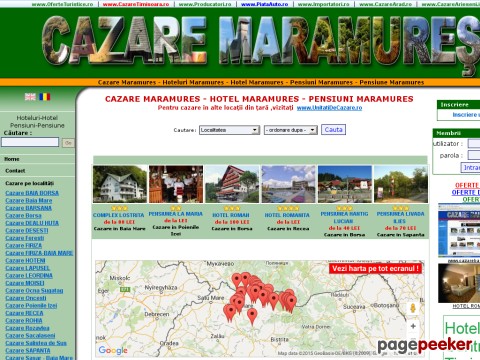Open Pensiunea Hantig Lucian photo thumbnail
Viewport: 480px width, 360px height.
tap(345, 184)
